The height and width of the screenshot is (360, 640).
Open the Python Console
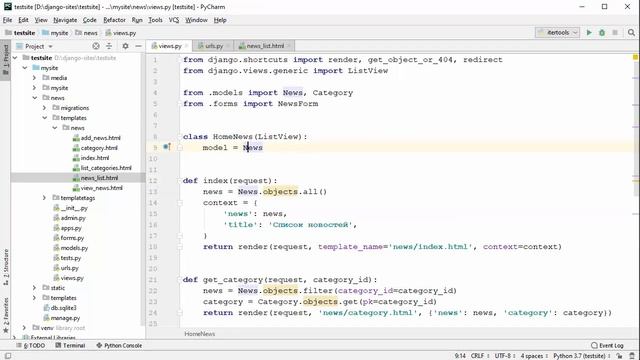119,345
